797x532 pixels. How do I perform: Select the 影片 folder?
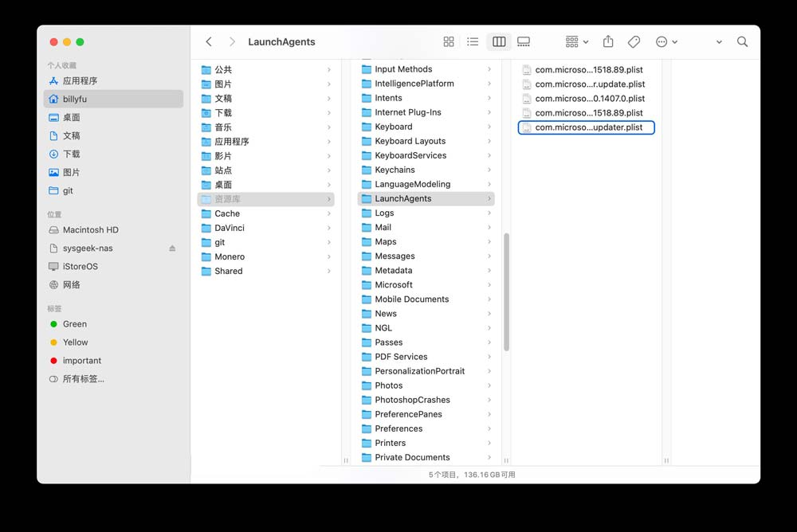coord(266,156)
